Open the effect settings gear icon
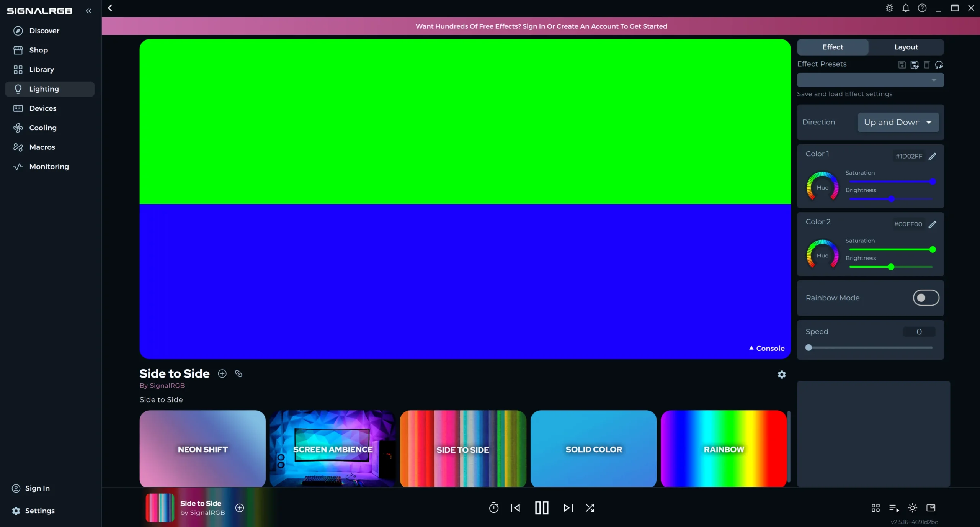 [x=781, y=375]
